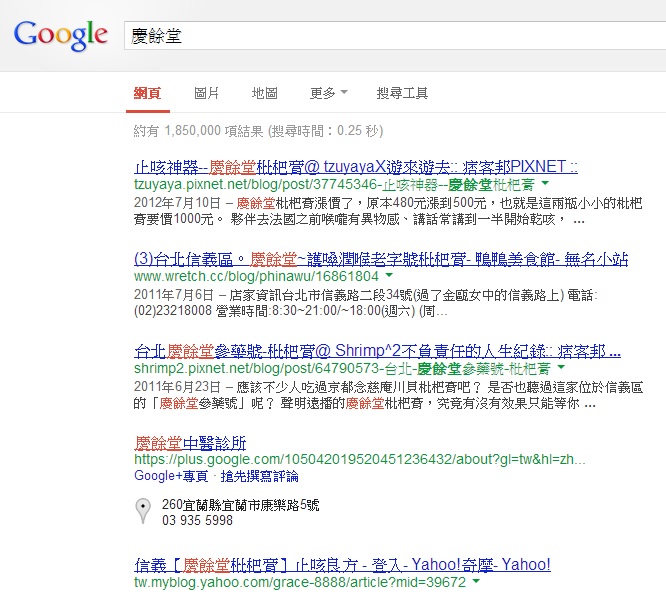The image size is (666, 594).
Task: Click the map pin icon beside 宜蘭 address
Action: pos(143,511)
